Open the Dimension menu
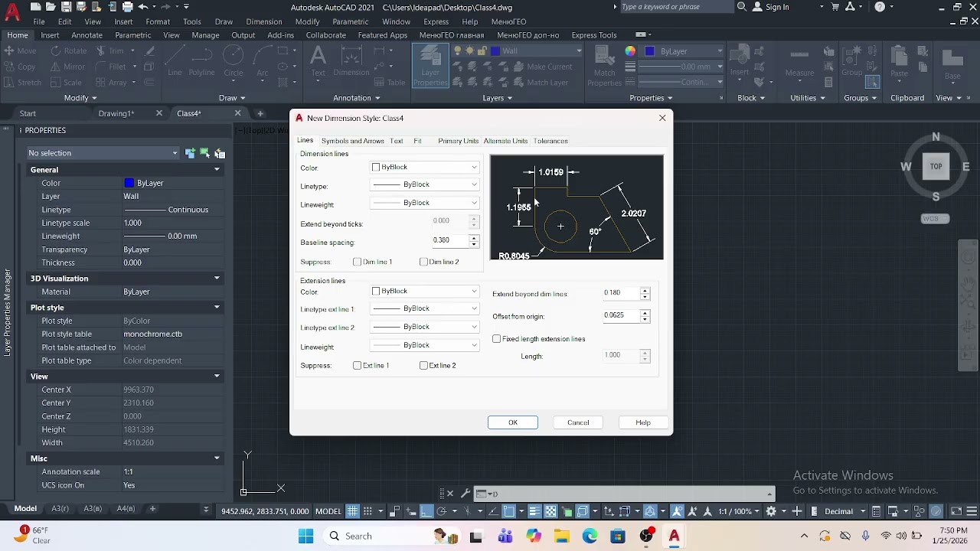980x551 pixels. (263, 21)
